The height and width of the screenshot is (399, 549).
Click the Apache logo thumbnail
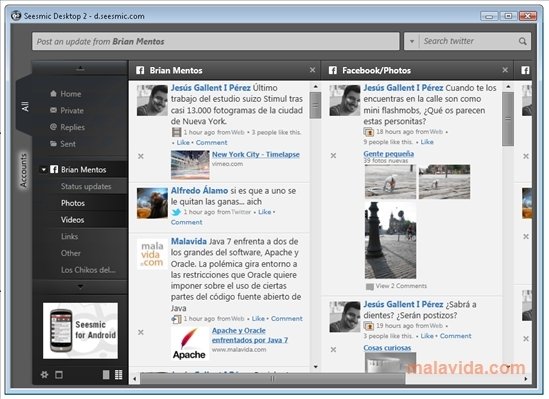coord(189,344)
